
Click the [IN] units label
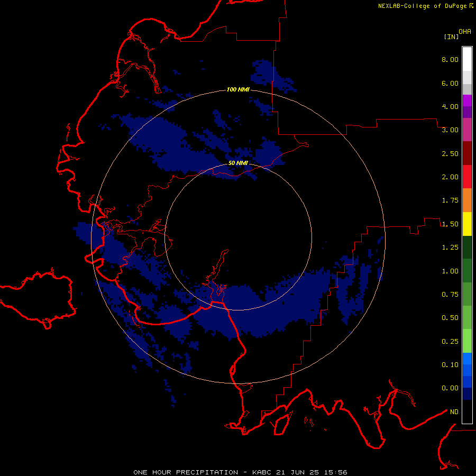click(x=451, y=36)
